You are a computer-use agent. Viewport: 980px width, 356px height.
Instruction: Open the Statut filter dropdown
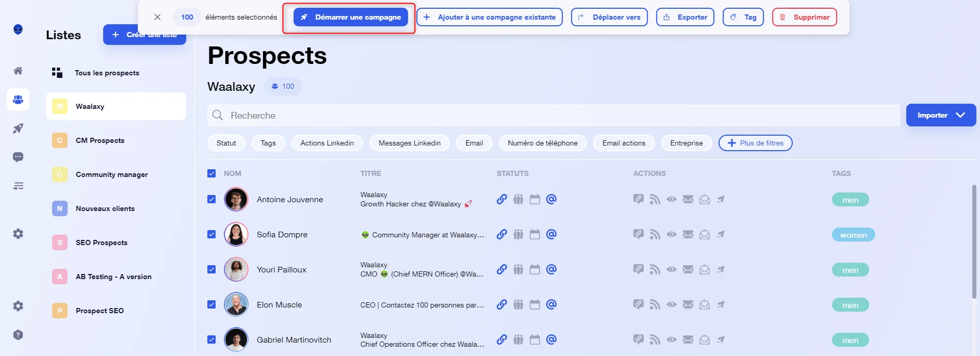(x=226, y=143)
